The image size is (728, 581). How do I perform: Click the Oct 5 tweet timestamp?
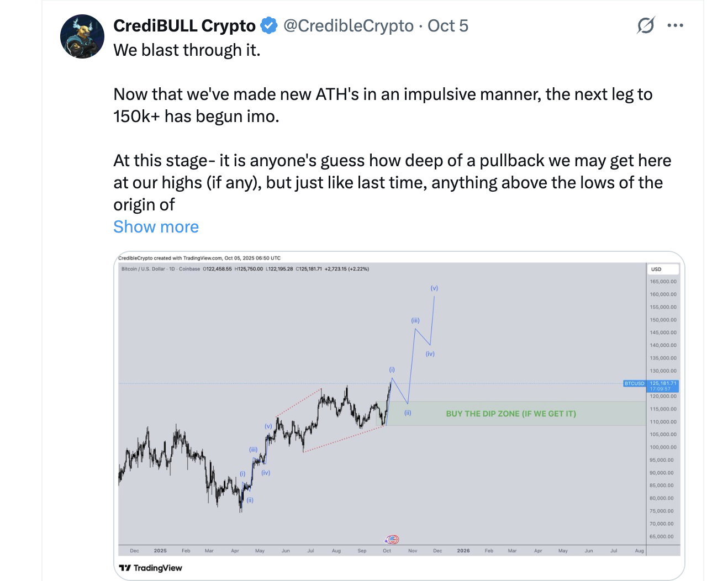click(x=448, y=25)
